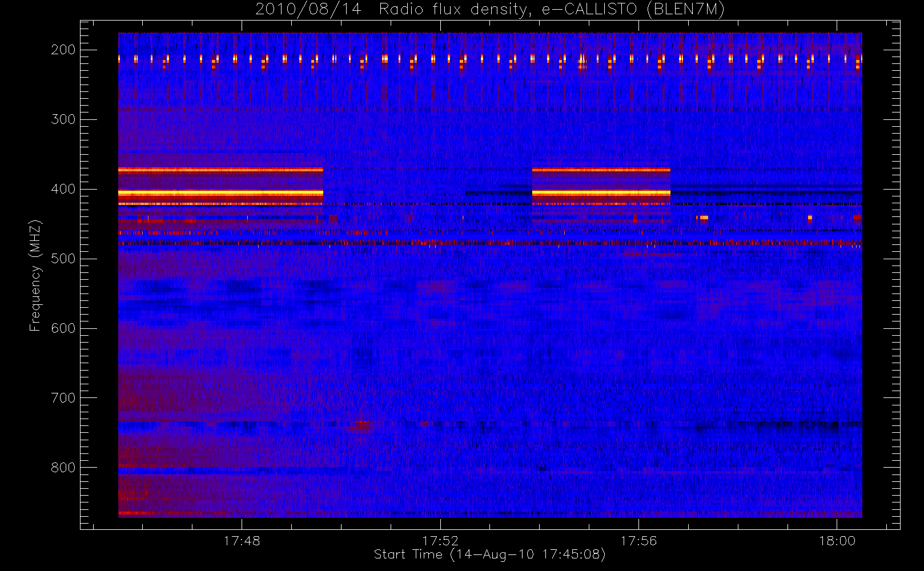The image size is (924, 571).
Task: Select the 300 frequency tick label
Action: pos(63,119)
